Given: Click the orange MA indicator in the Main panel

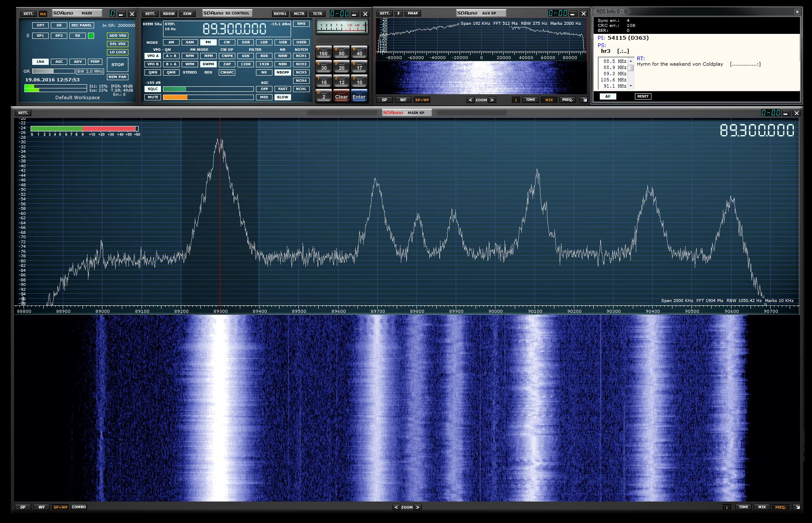Looking at the screenshot, I should coord(43,14).
